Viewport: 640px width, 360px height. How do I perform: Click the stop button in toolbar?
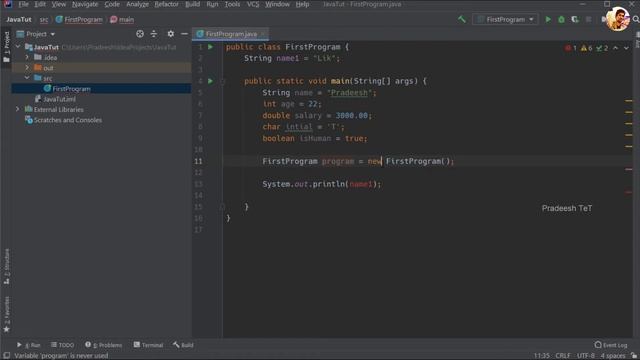tap(589, 20)
